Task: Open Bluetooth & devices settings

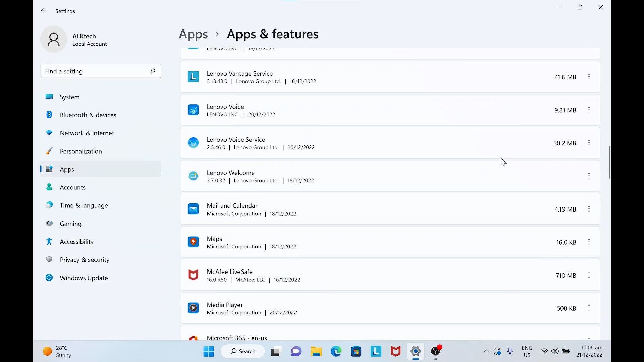Action: tap(101, 115)
